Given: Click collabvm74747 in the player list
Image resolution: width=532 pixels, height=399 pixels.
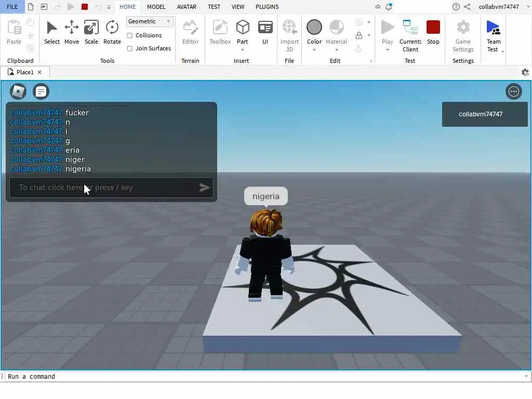Looking at the screenshot, I should click(x=485, y=114).
